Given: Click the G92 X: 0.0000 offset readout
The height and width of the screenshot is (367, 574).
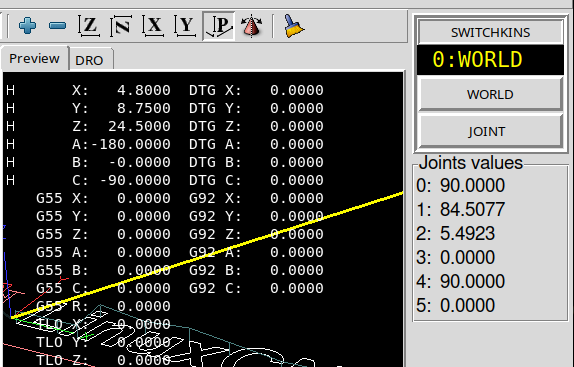Looking at the screenshot, I should click(256, 198).
